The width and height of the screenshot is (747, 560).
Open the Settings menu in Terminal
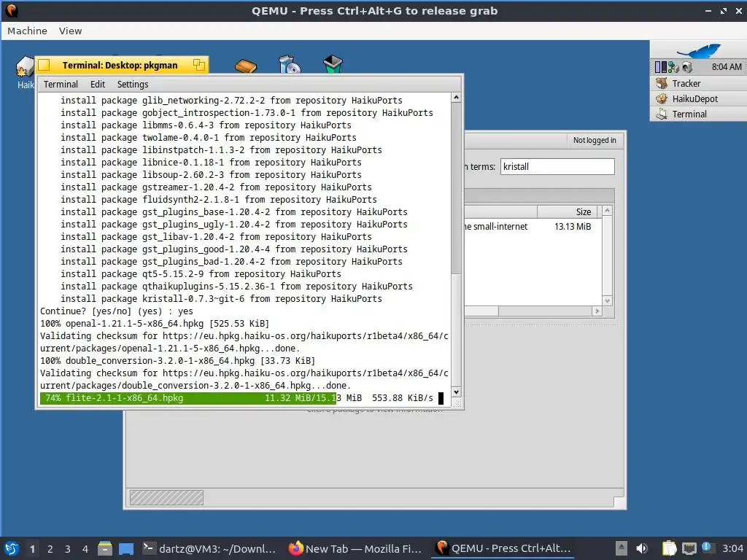click(x=133, y=85)
